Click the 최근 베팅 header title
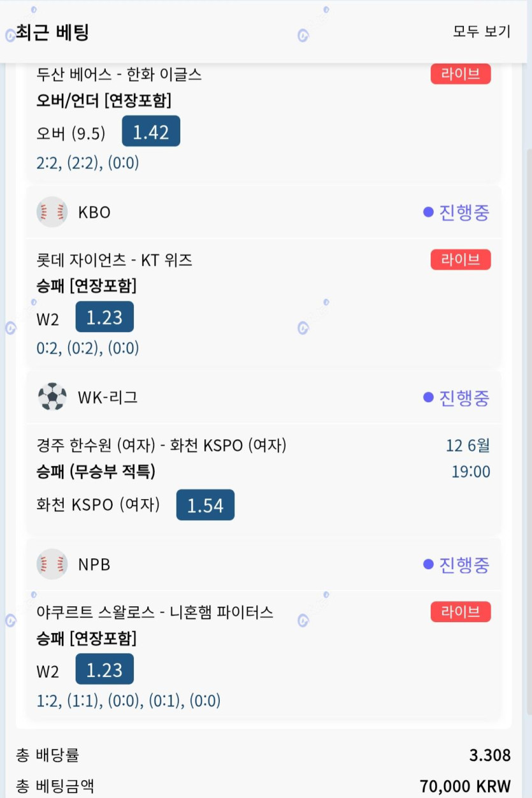 [x=52, y=32]
